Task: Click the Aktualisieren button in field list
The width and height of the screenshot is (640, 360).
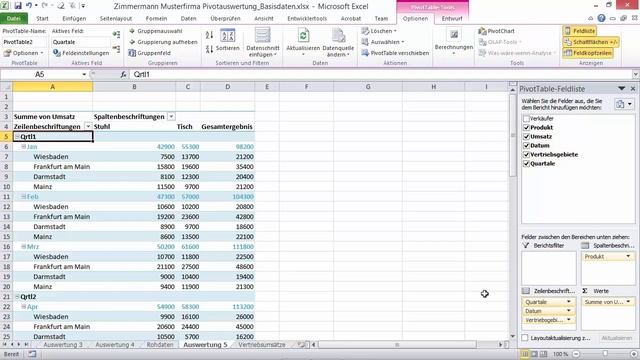Action: pyautogui.click(x=616, y=338)
